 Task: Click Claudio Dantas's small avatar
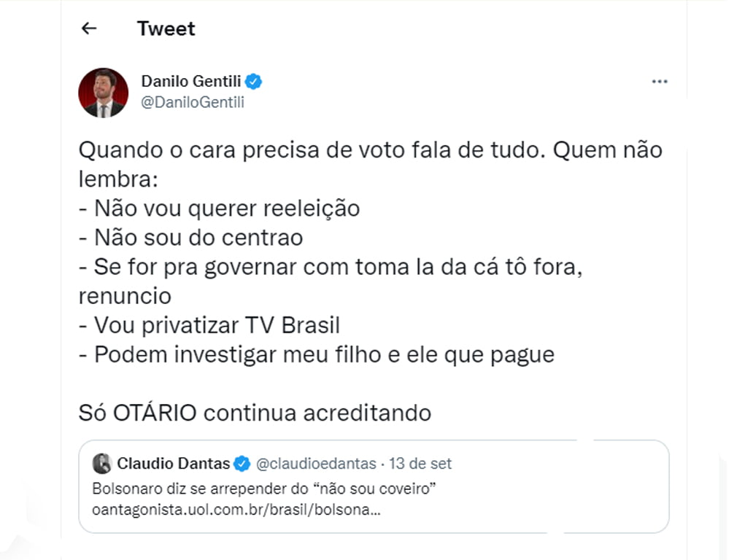(x=102, y=464)
